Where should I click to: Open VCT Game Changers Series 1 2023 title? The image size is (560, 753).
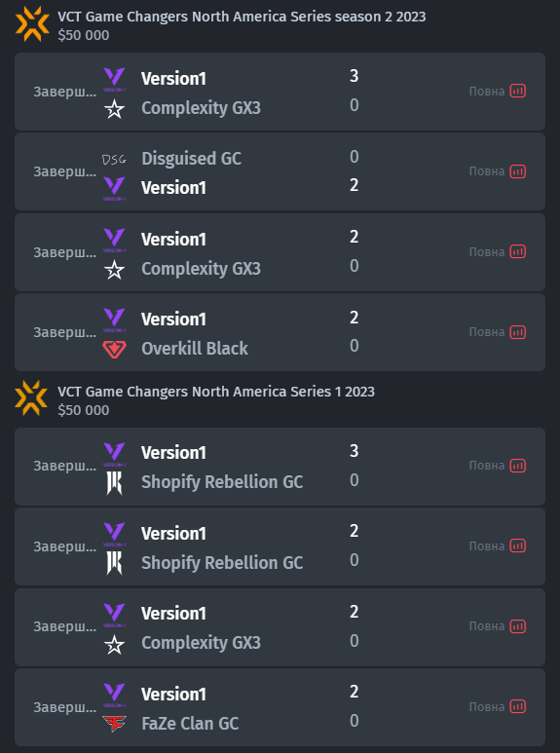(x=216, y=392)
